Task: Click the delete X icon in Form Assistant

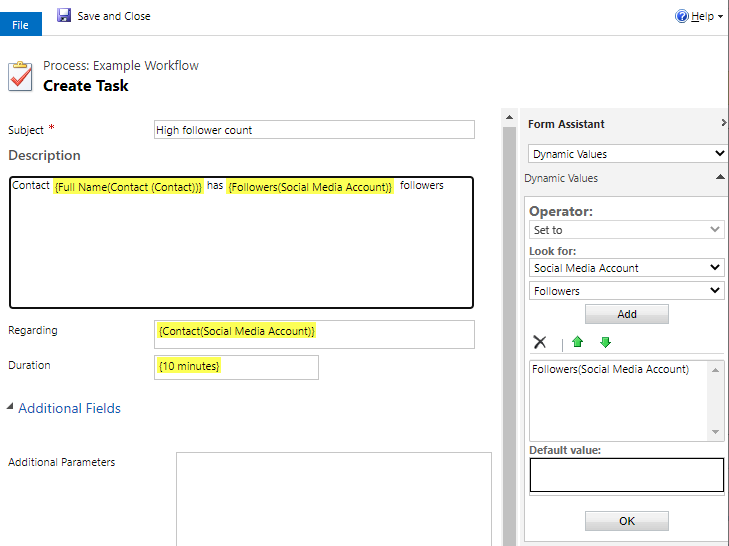Action: [x=540, y=342]
